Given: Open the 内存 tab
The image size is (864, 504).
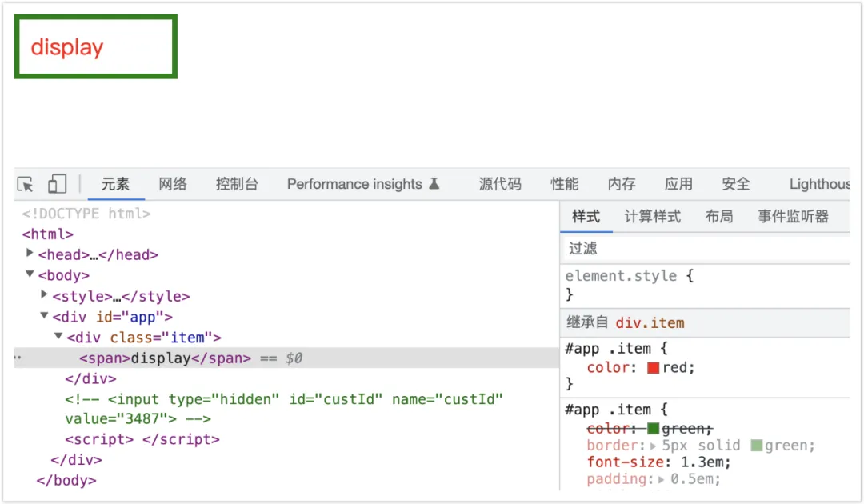Looking at the screenshot, I should point(622,184).
